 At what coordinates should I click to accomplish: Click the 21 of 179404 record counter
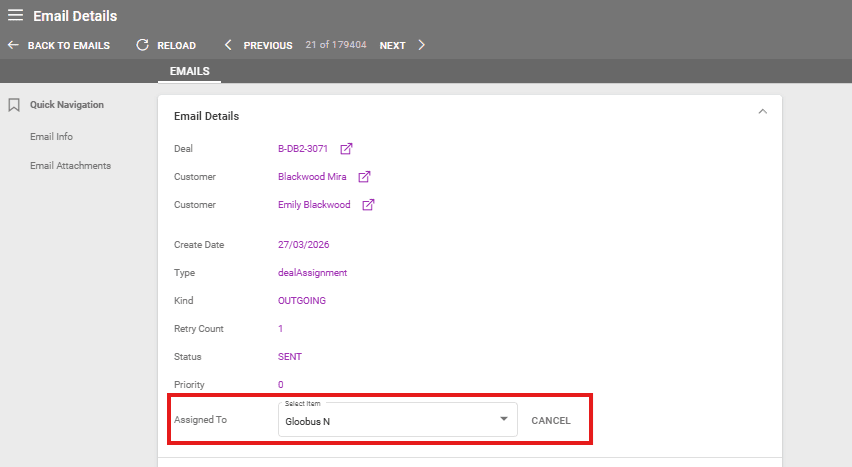[x=336, y=45]
